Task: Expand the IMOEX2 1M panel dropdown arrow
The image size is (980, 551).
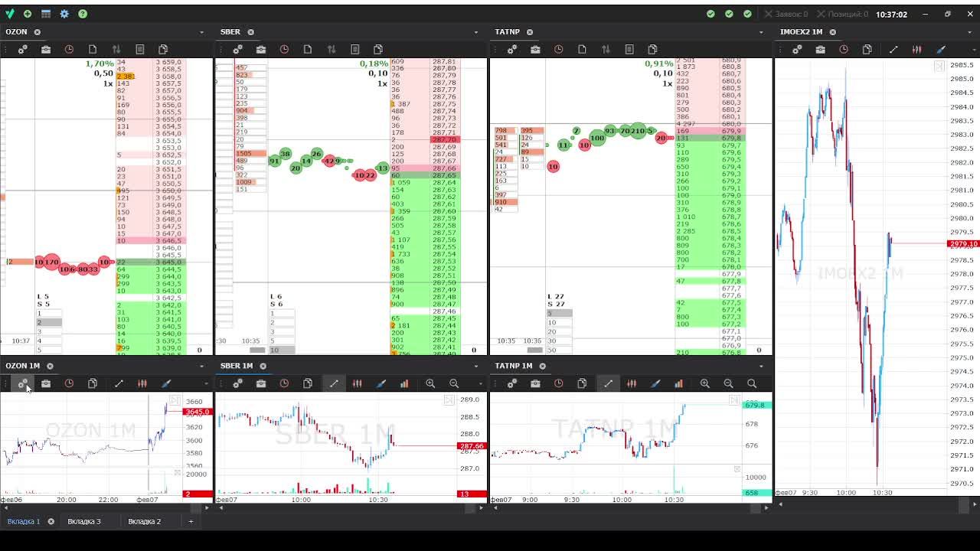Action: (x=969, y=32)
